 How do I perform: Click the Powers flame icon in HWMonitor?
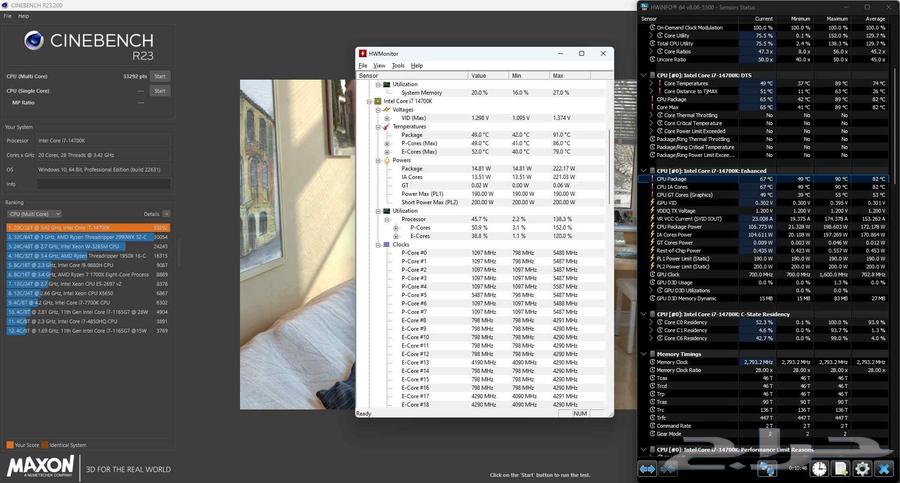(x=386, y=160)
